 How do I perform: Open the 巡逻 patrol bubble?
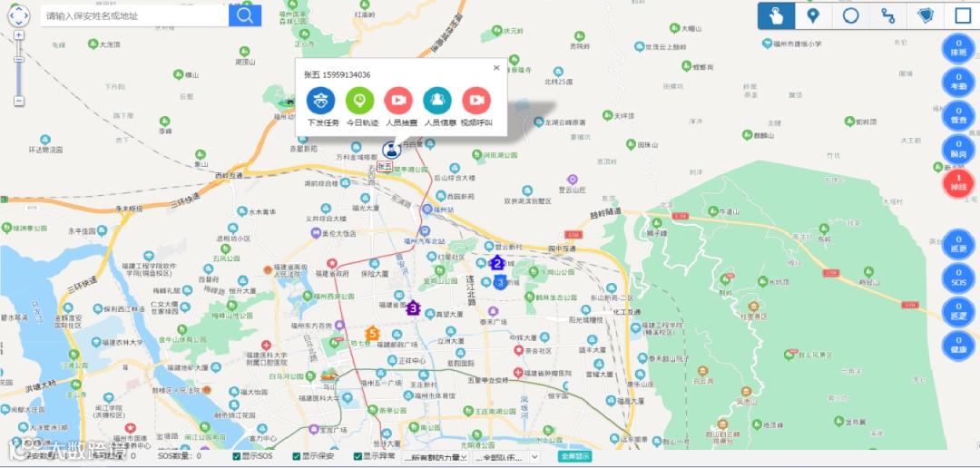tap(958, 312)
